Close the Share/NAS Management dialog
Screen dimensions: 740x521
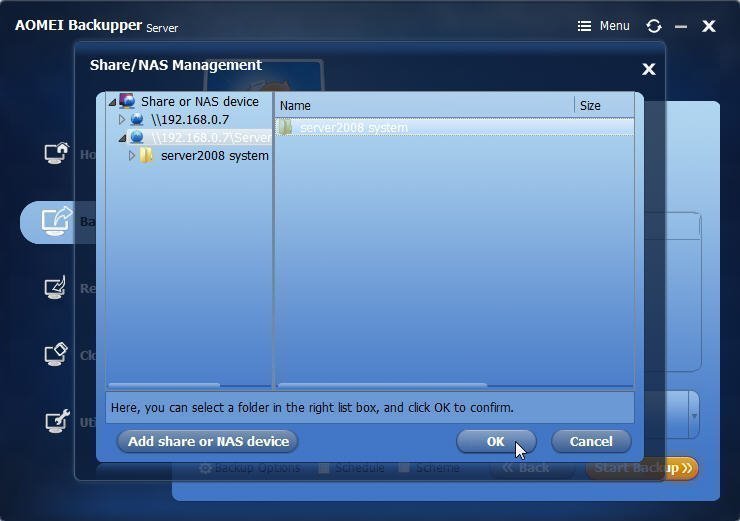coord(649,69)
